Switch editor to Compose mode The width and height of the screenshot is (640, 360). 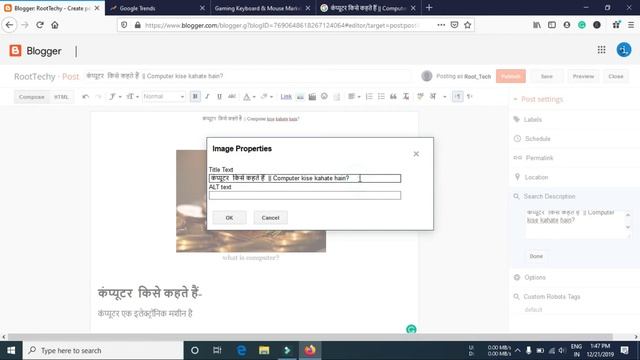click(x=31, y=97)
